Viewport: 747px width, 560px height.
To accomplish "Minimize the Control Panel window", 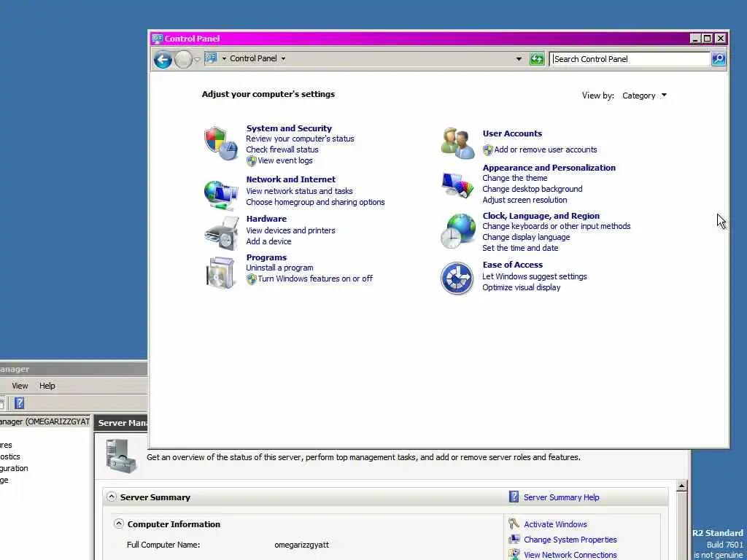I will point(695,39).
